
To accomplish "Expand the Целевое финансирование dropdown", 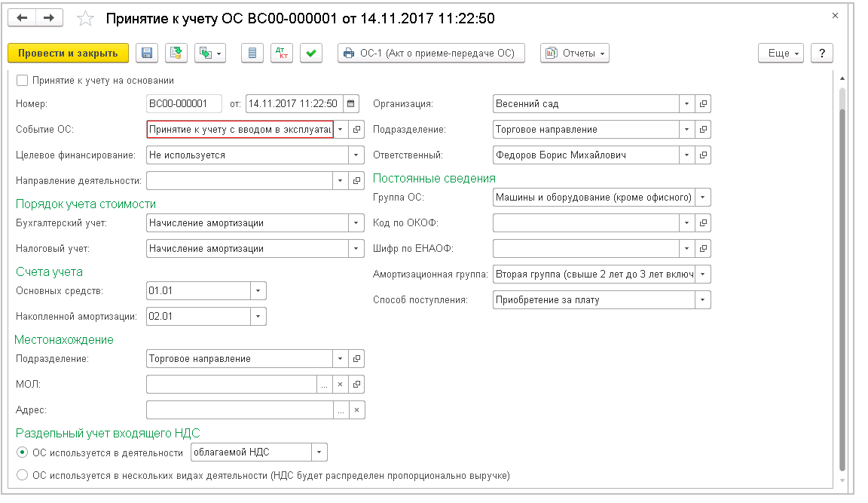I will click(356, 155).
